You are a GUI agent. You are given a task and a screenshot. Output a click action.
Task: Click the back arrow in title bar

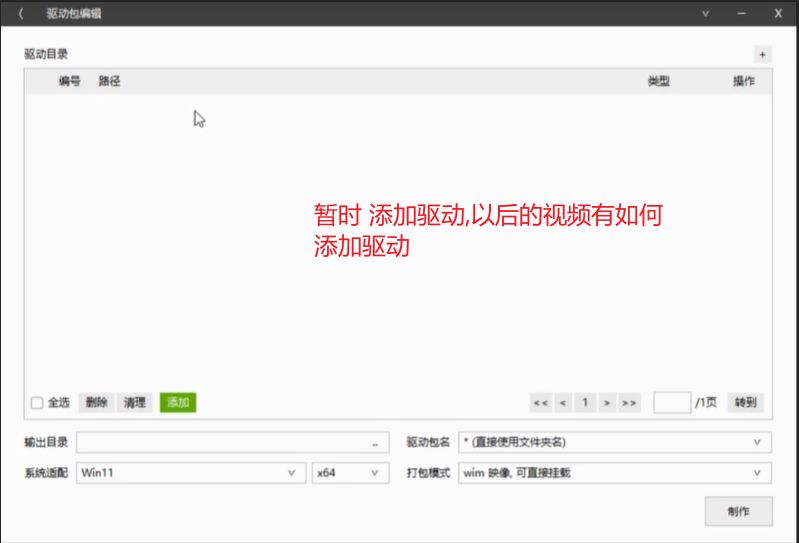(21, 14)
